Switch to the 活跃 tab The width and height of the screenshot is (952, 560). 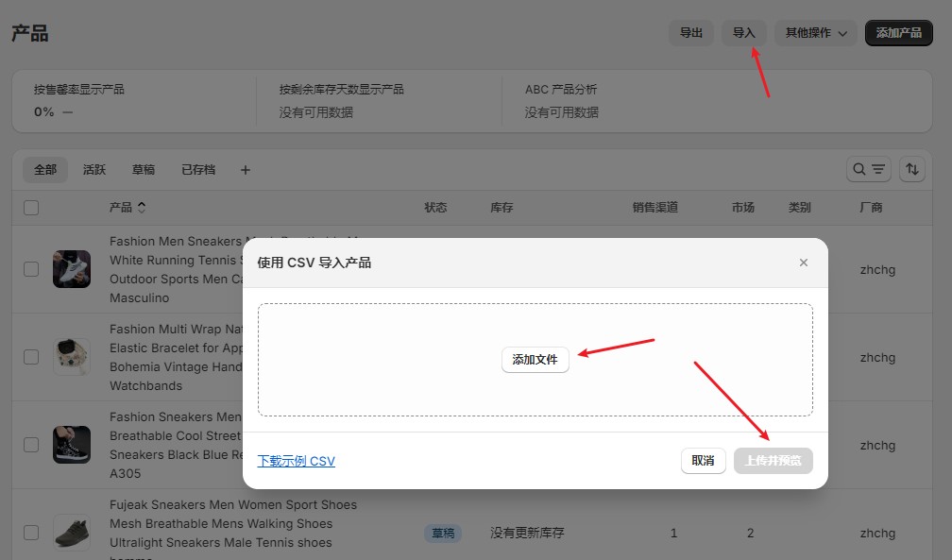point(94,169)
